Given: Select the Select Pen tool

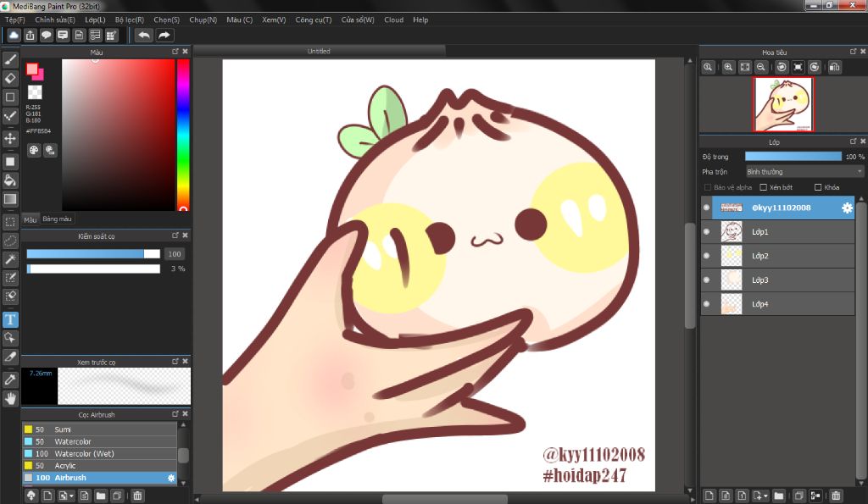Looking at the screenshot, I should click(10, 278).
